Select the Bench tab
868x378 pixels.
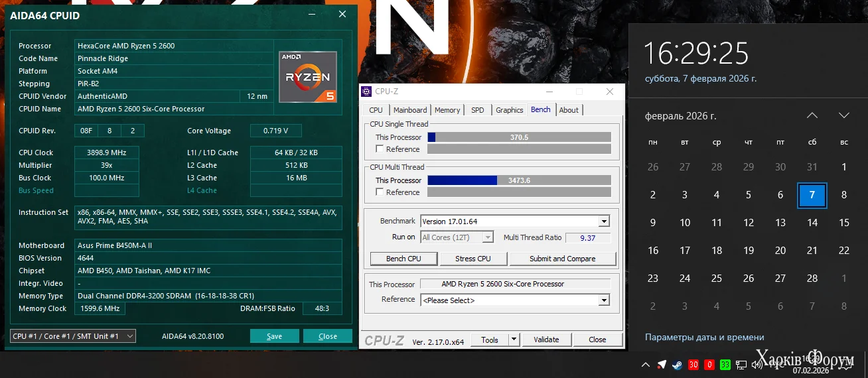541,109
